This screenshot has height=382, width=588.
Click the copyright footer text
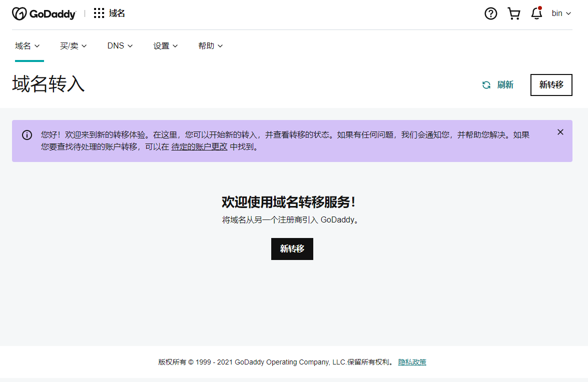[x=277, y=362]
